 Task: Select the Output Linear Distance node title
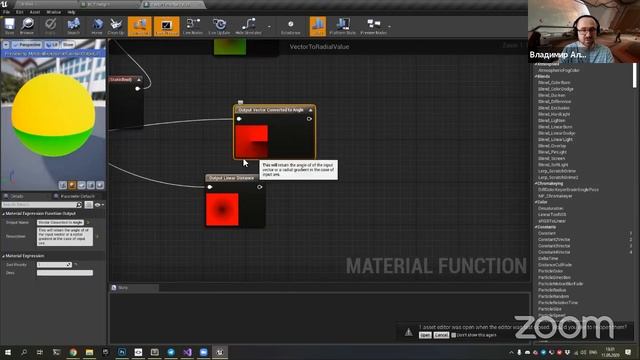click(x=231, y=178)
